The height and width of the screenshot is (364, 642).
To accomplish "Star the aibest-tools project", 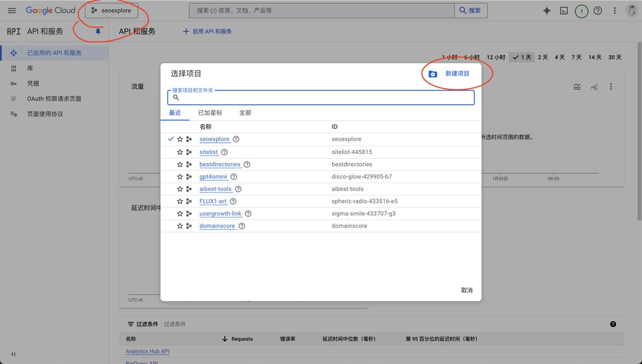I will coord(180,189).
